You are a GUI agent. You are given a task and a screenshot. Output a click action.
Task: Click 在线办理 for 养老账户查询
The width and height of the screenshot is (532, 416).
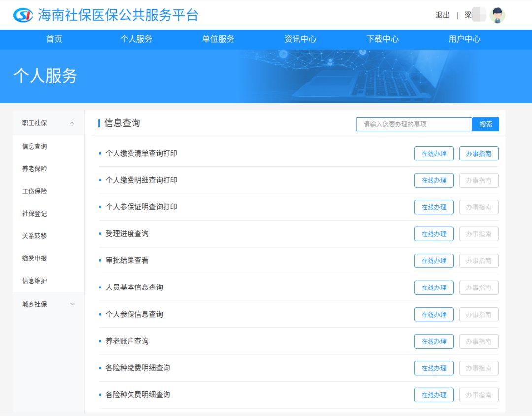point(433,342)
